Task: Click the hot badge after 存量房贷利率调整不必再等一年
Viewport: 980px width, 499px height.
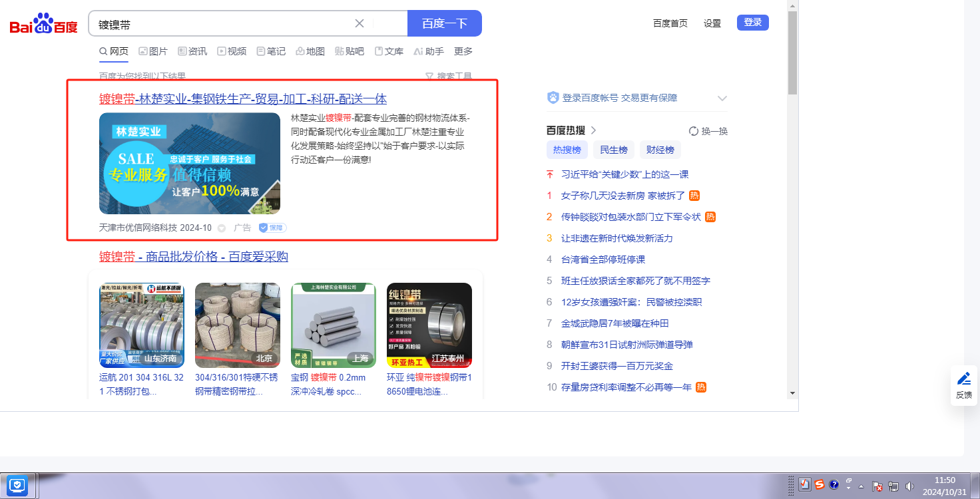Action: point(701,387)
